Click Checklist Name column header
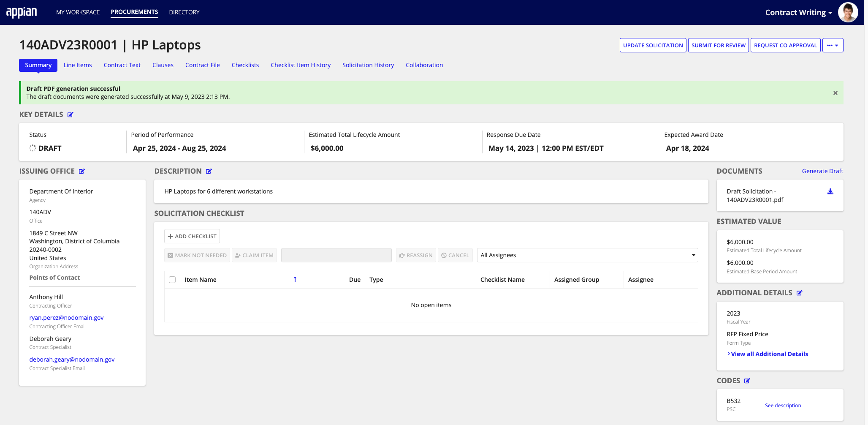 [502, 280]
